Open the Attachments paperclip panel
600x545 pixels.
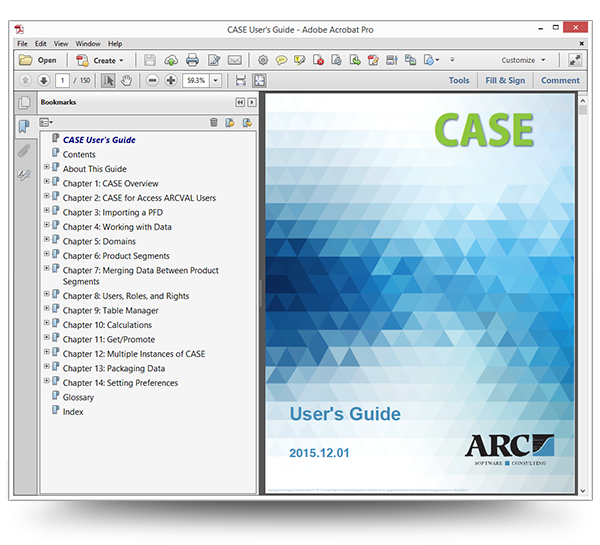(x=24, y=151)
